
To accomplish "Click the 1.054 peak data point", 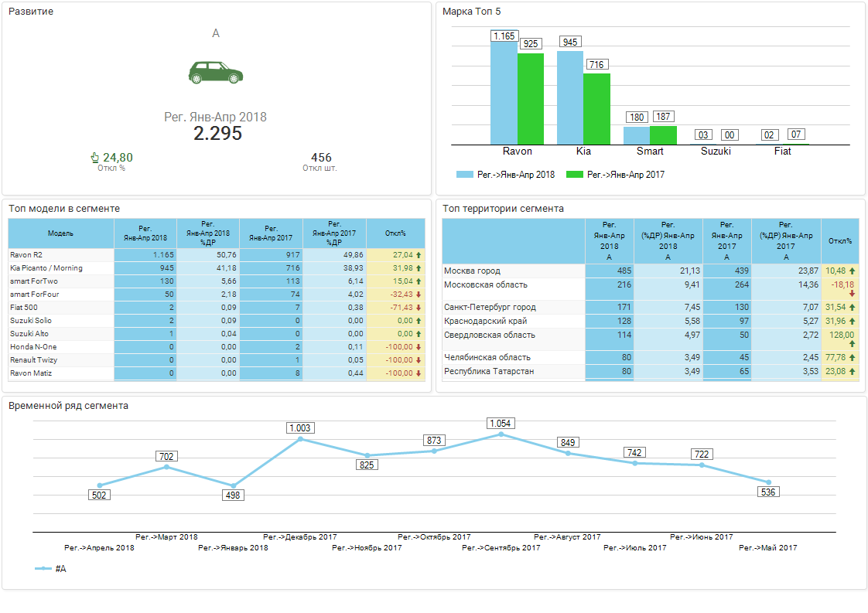I will (501, 434).
